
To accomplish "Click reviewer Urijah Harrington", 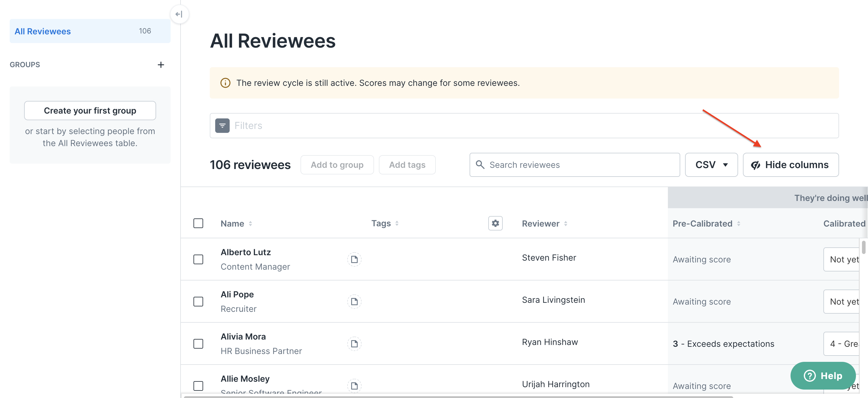I will point(556,384).
